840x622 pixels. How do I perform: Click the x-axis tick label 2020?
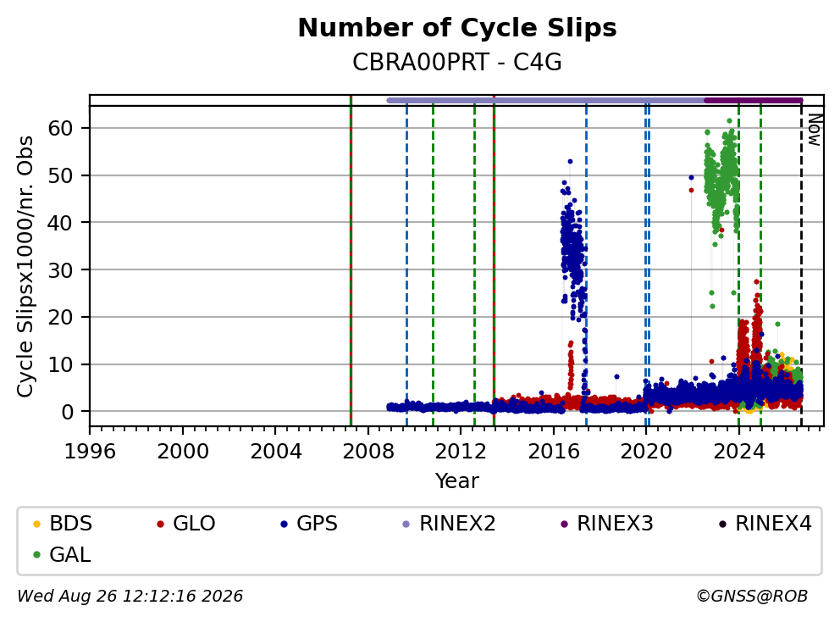tap(646, 452)
